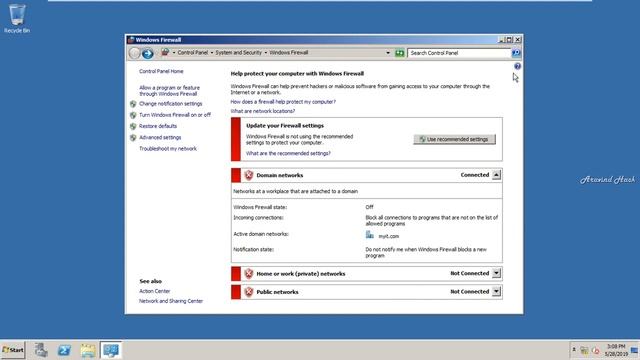Viewport: 640px width, 360px height.
Task: Open Server Manager from the taskbar
Action: 41,350
